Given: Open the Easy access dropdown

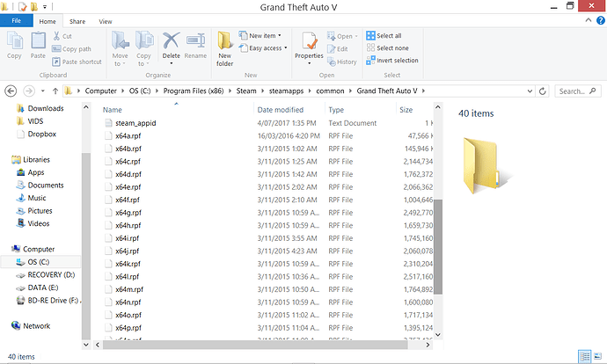Looking at the screenshot, I should tap(263, 48).
